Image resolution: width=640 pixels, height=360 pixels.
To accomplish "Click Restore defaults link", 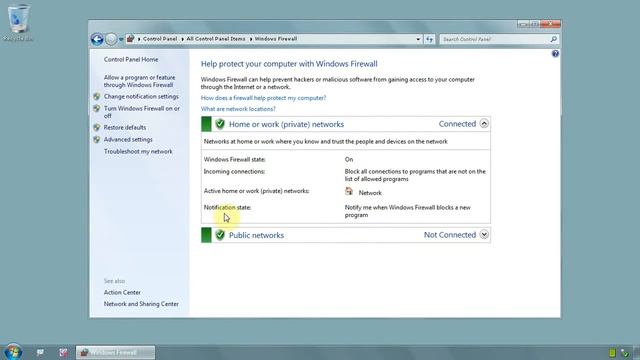I will pyautogui.click(x=124, y=127).
